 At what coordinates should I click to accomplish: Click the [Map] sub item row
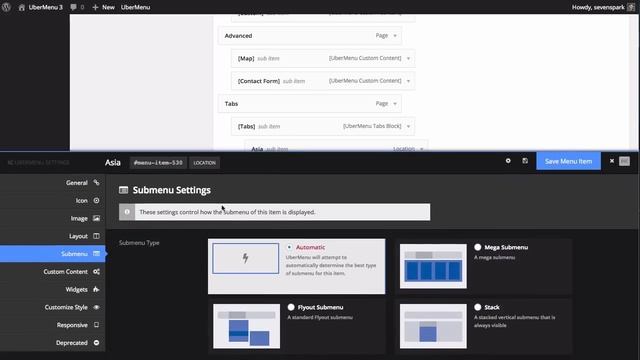tap(323, 58)
